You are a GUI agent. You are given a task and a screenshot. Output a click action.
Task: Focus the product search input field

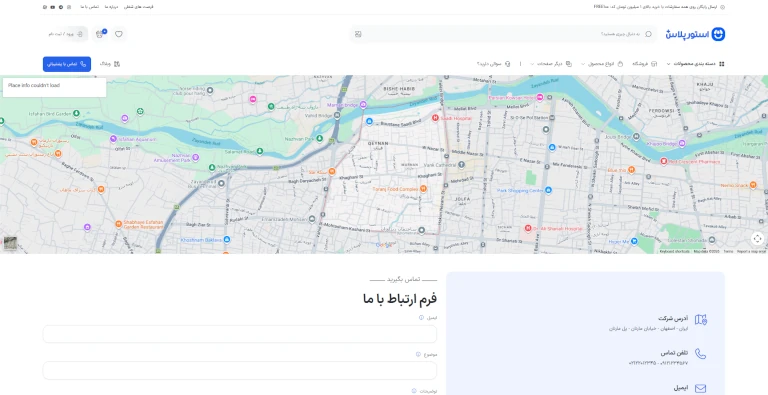[x=504, y=34]
